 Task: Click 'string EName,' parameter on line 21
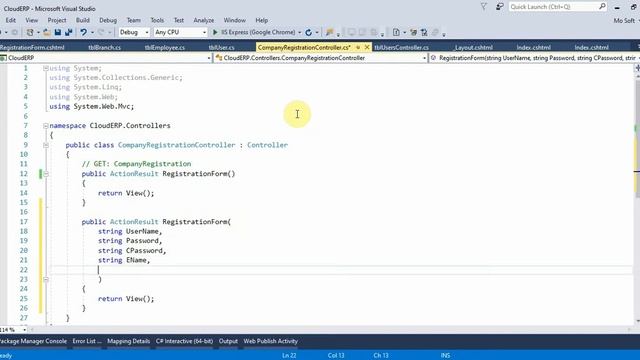click(x=124, y=260)
